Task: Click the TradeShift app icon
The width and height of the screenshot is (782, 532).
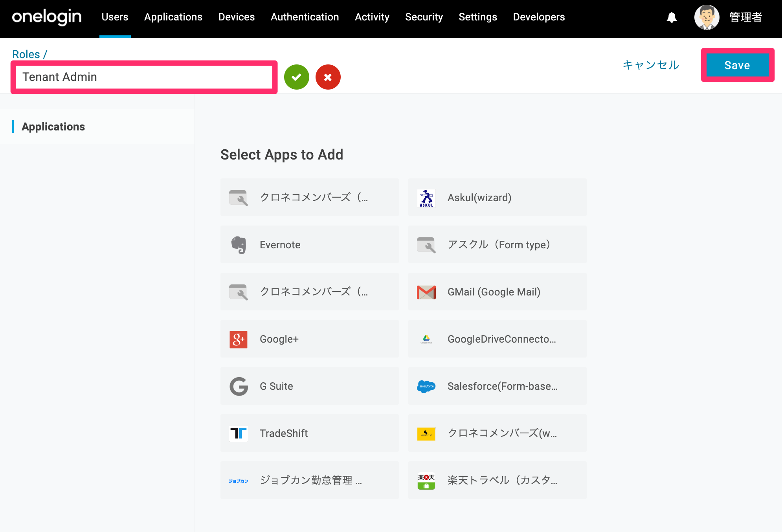Action: (239, 433)
